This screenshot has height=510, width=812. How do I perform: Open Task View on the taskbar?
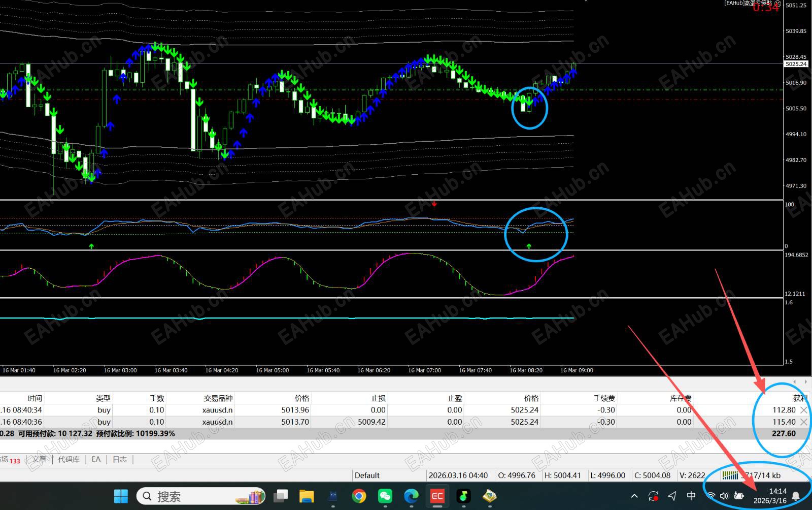click(280, 496)
